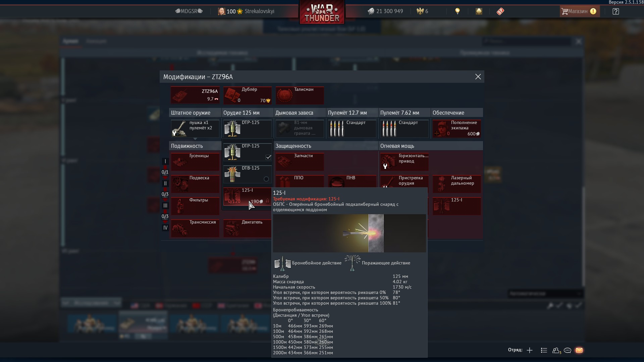
Task: Open the chat speech bubble icon
Action: click(x=568, y=350)
